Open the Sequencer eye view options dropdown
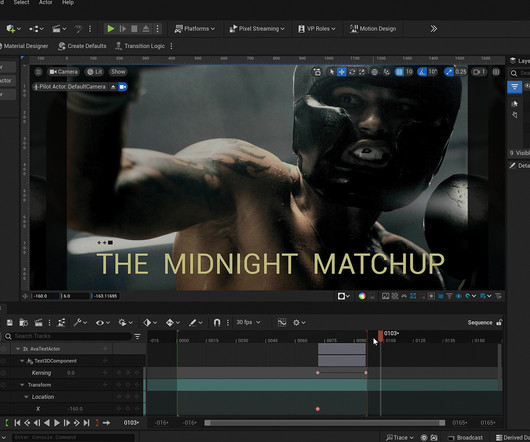 coord(103,323)
